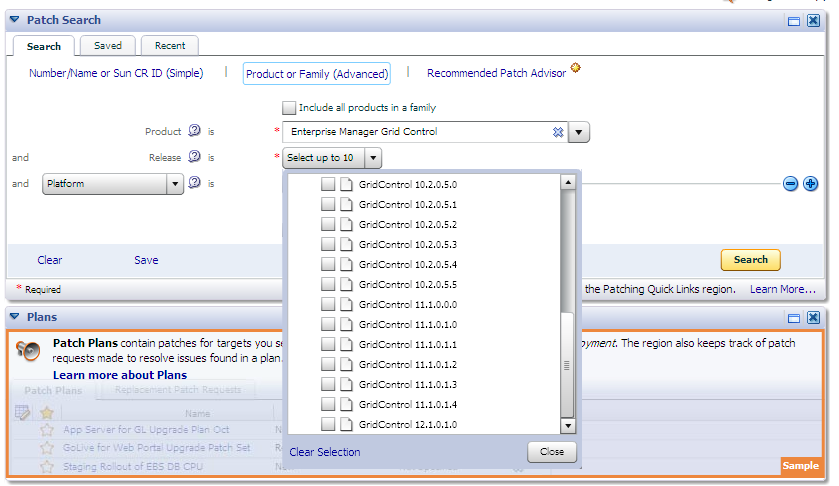Viewport: 839px width, 486px height.
Task: Add filter row with plus icon
Action: (x=811, y=184)
